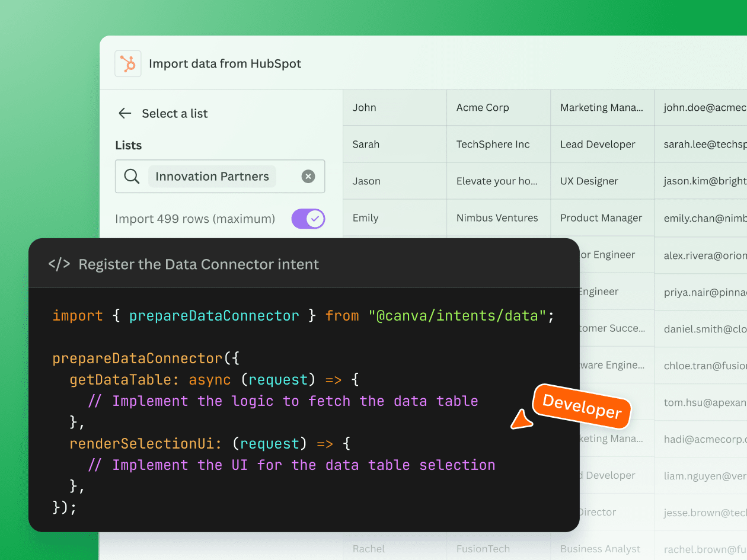
Task: Click the orange Developer cursor label
Action: [582, 406]
